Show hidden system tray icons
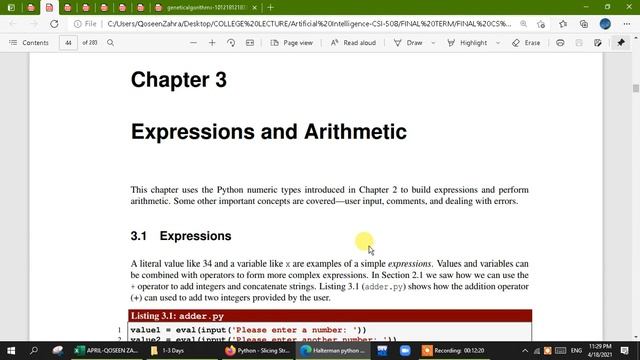This screenshot has height=360, width=640. coord(525,351)
